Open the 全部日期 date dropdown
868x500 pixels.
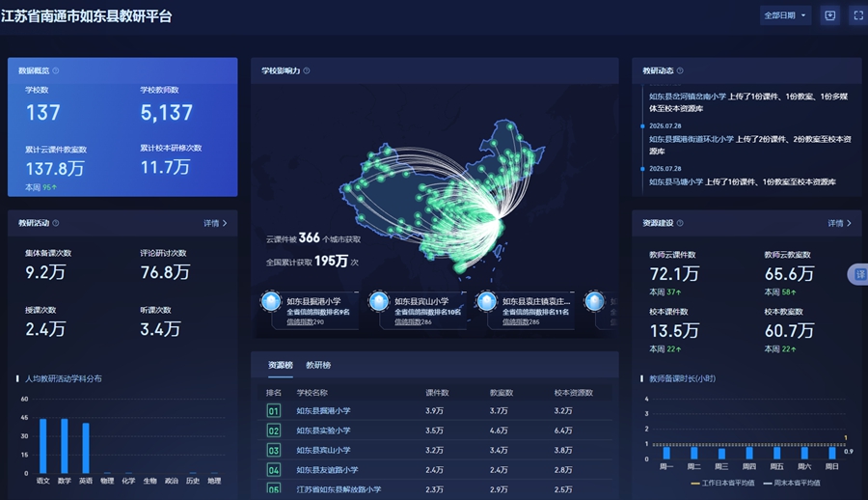click(785, 15)
